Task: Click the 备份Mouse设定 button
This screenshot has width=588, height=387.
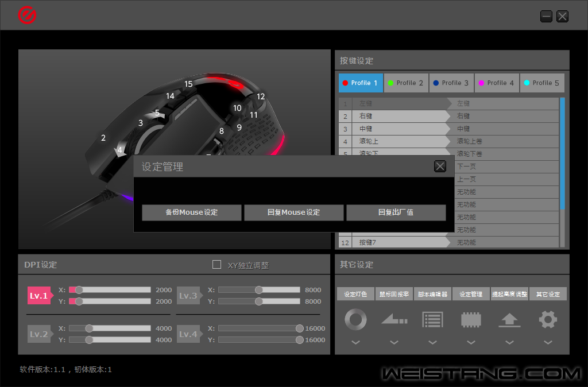Action: point(192,212)
